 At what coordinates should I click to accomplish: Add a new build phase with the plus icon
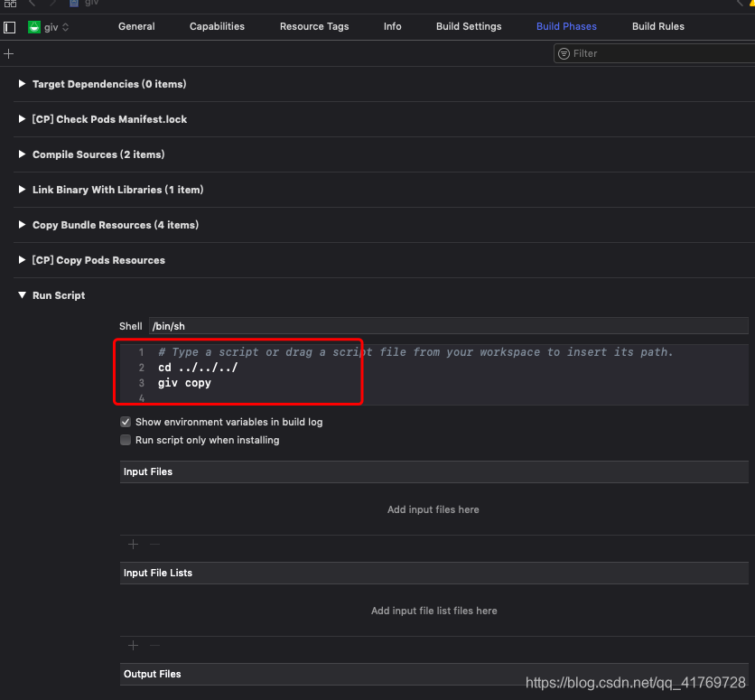(x=9, y=53)
